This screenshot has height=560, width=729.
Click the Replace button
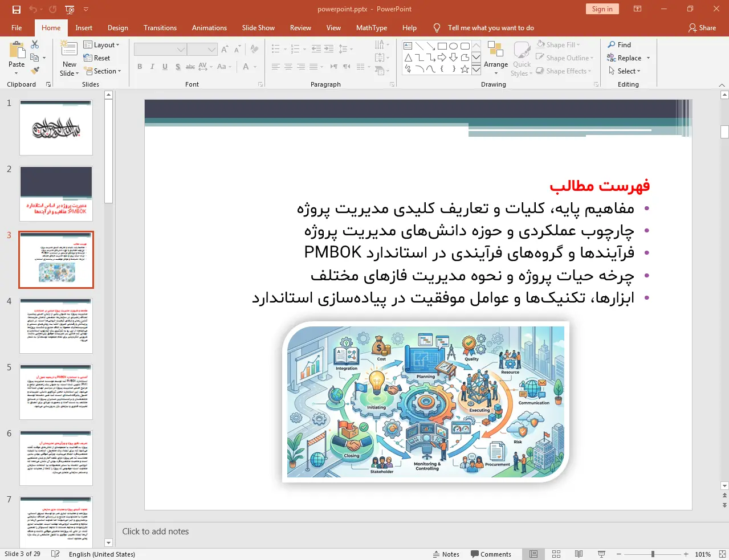pyautogui.click(x=624, y=58)
